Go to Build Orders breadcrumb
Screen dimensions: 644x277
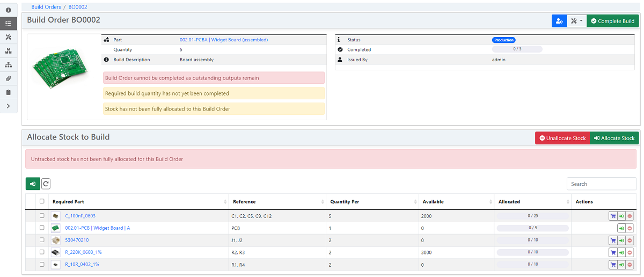(x=46, y=7)
